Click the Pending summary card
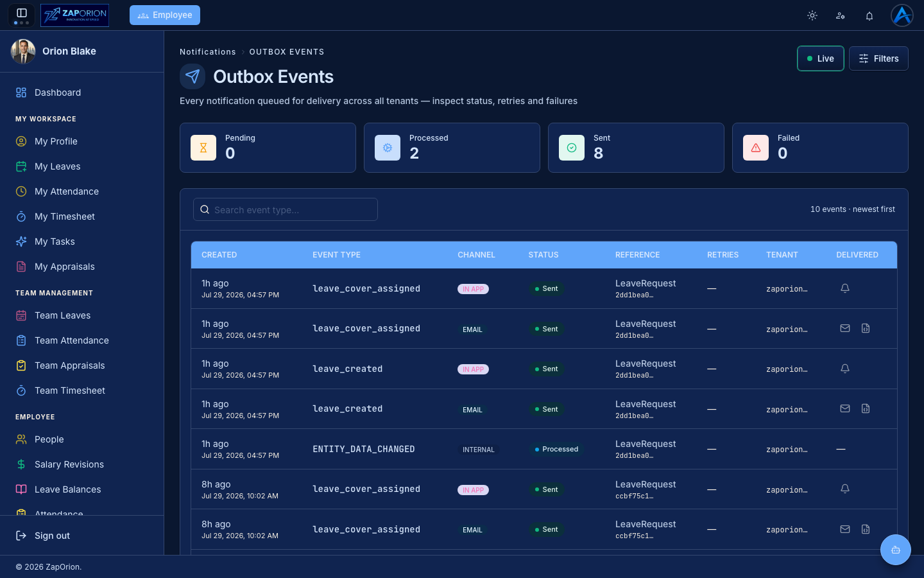Viewport: 924px width, 578px height. coord(268,148)
